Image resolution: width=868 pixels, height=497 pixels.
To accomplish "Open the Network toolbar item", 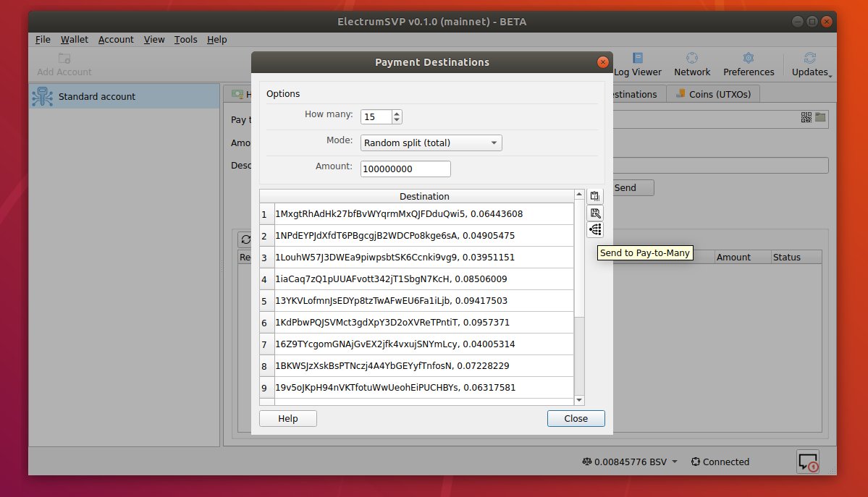I will [x=692, y=65].
